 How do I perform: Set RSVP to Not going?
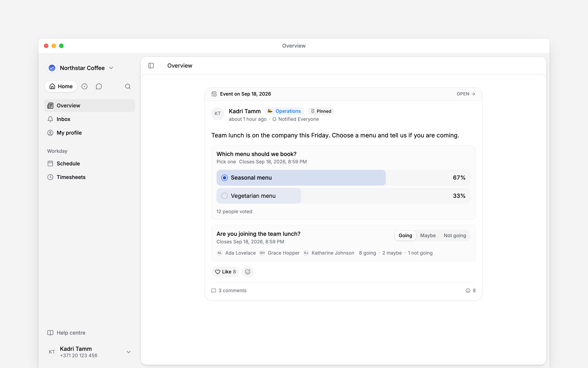click(455, 236)
